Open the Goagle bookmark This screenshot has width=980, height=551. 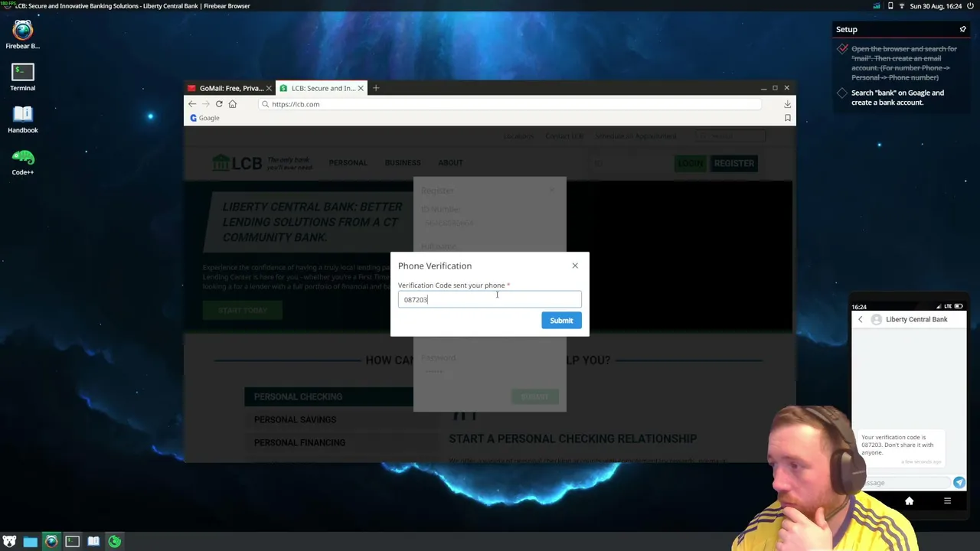coord(204,118)
